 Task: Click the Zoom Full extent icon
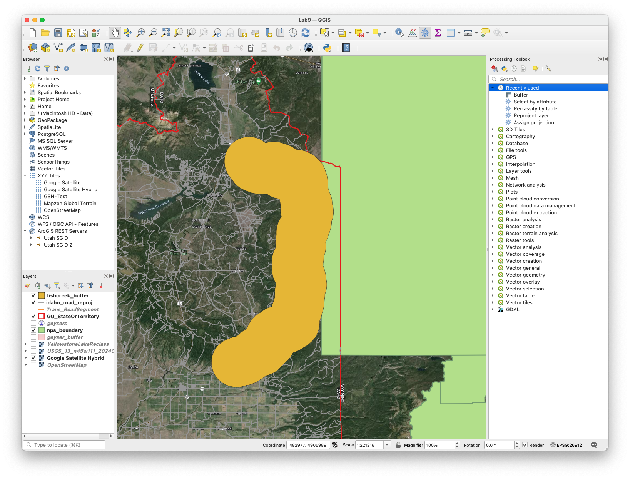pos(166,33)
